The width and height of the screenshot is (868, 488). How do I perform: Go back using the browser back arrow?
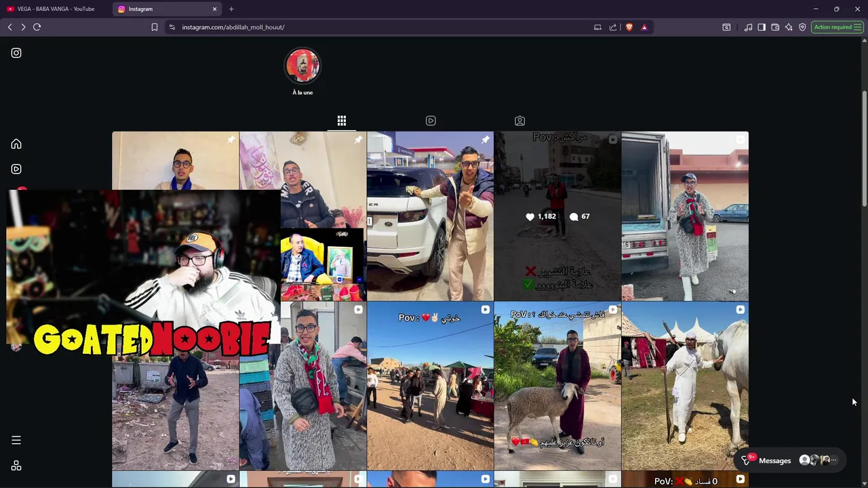click(9, 27)
